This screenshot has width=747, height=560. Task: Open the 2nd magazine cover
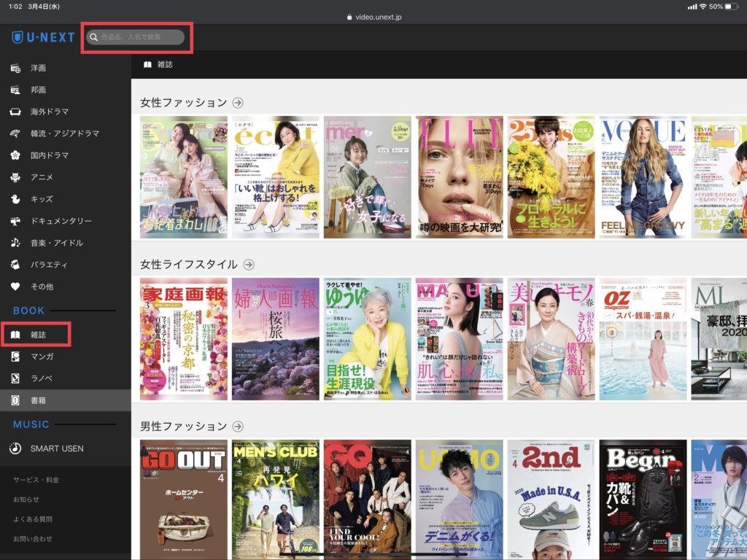pos(551,499)
